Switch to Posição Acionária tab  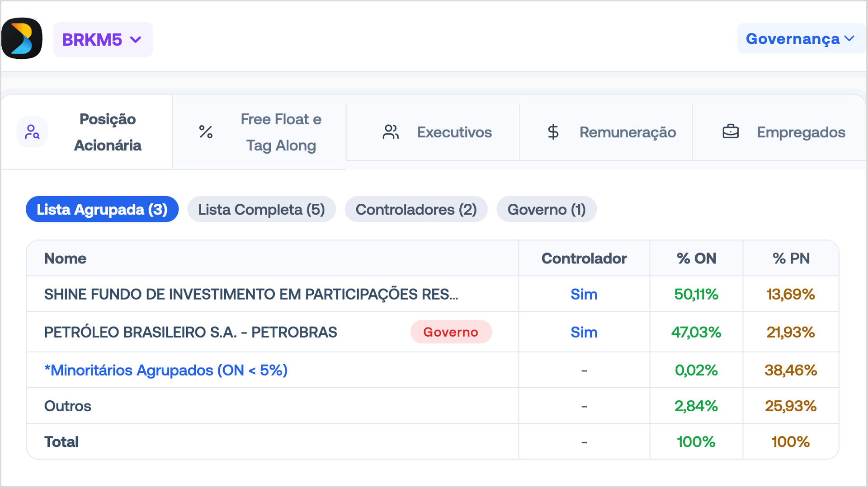coord(87,132)
